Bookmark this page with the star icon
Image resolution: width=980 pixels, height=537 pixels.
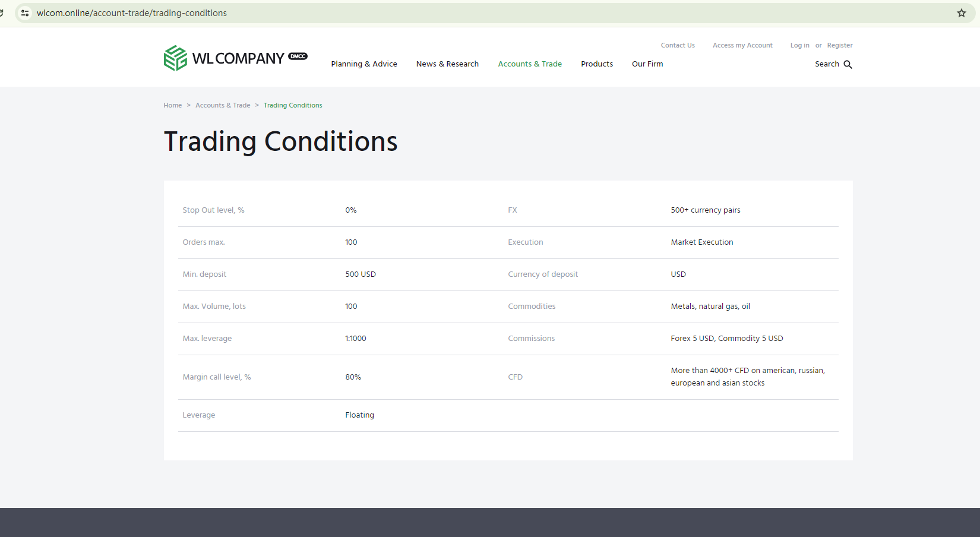pos(961,13)
